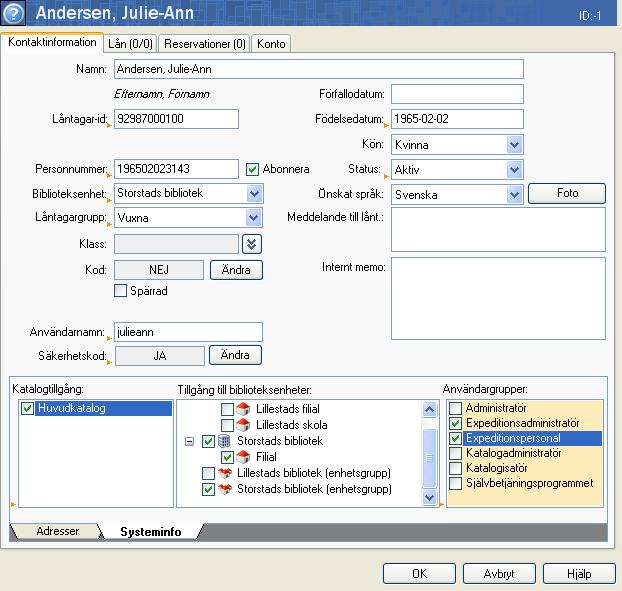Click the house icon beside Filial
622x591 pixels.
(243, 457)
